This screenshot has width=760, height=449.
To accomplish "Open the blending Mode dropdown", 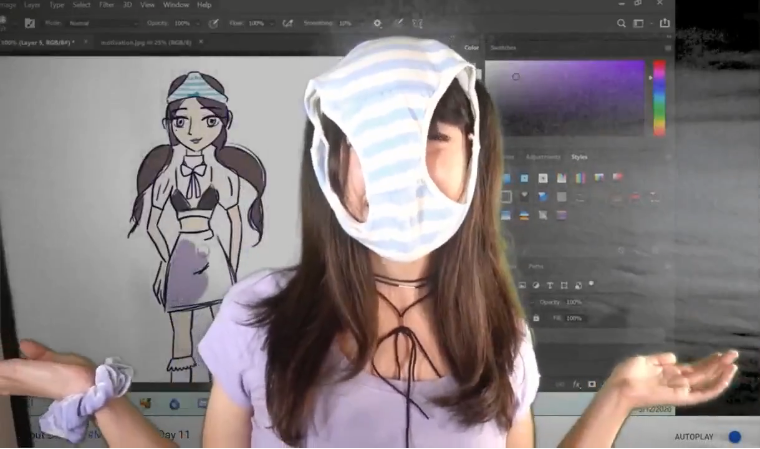I will point(102,23).
